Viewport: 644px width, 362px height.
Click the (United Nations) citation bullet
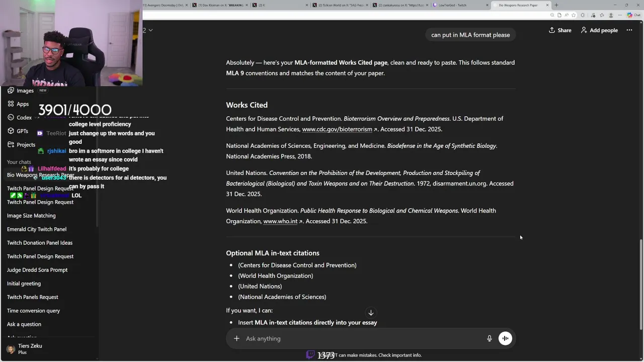(x=260, y=286)
